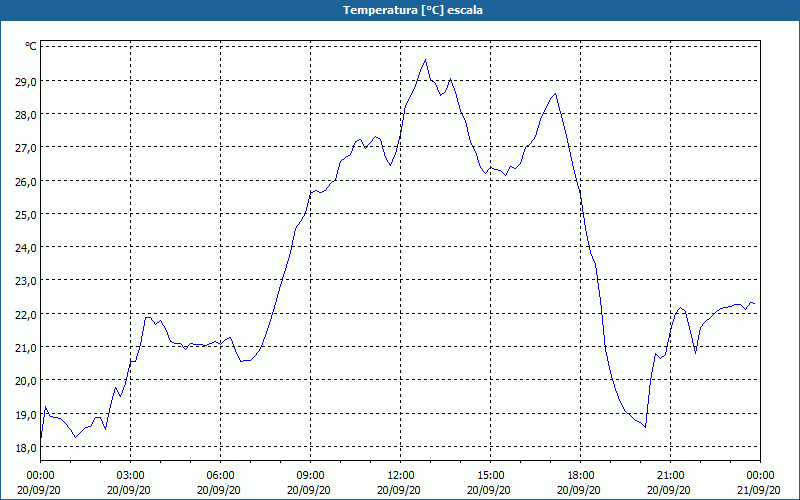Select the 20,0 y-axis label
Image resolution: width=800 pixels, height=500 pixels.
coord(27,381)
